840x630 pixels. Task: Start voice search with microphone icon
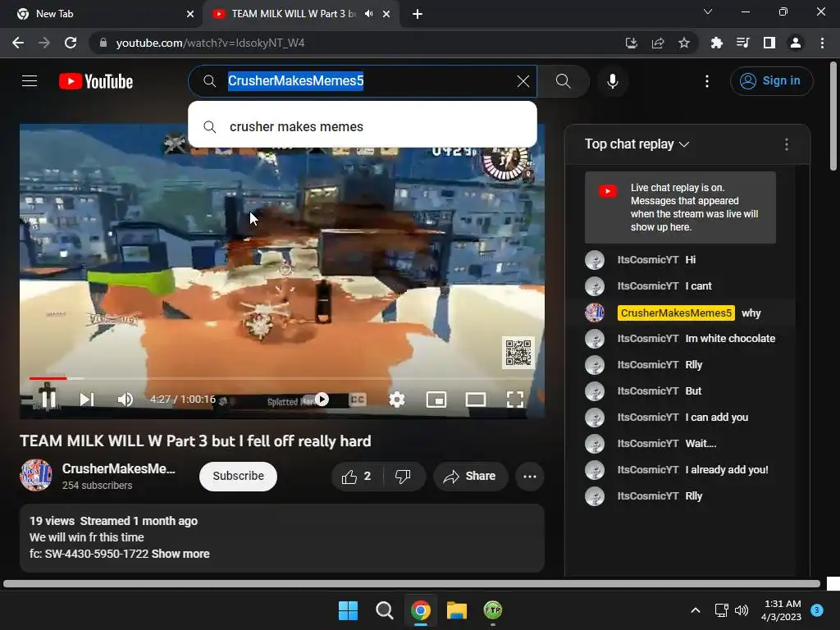pos(612,81)
